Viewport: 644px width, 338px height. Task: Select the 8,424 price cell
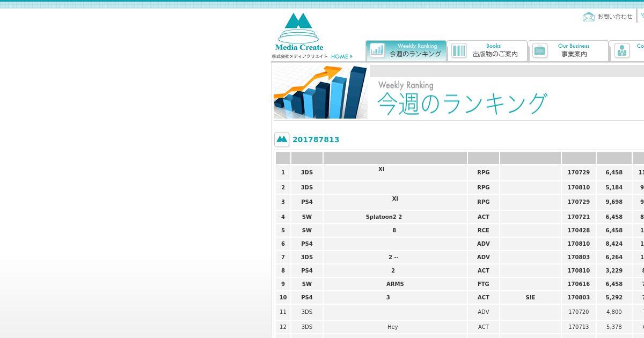[614, 244]
